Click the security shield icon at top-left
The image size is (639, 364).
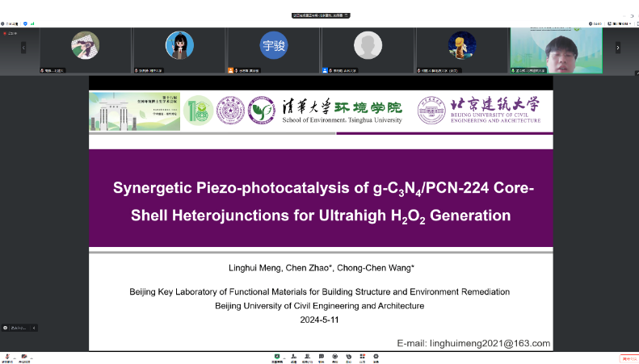pos(26,23)
